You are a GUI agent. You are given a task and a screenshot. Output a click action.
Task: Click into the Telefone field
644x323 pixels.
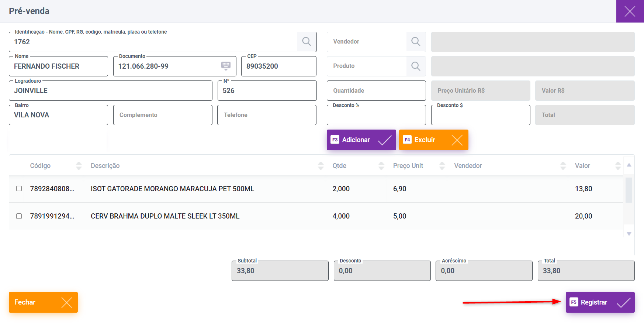click(266, 115)
